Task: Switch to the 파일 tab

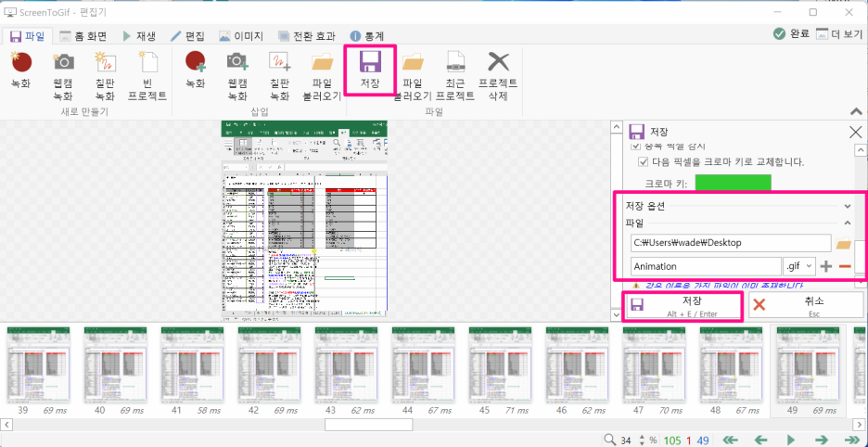Action: click(27, 36)
